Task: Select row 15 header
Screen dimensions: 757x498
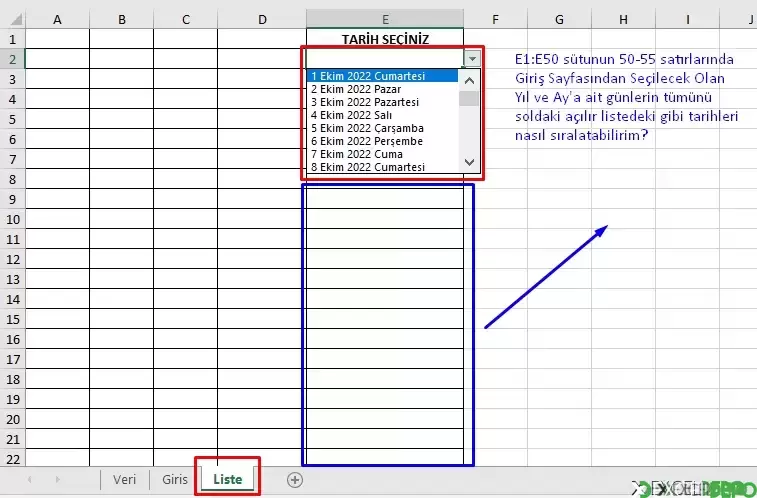Action: [13, 319]
